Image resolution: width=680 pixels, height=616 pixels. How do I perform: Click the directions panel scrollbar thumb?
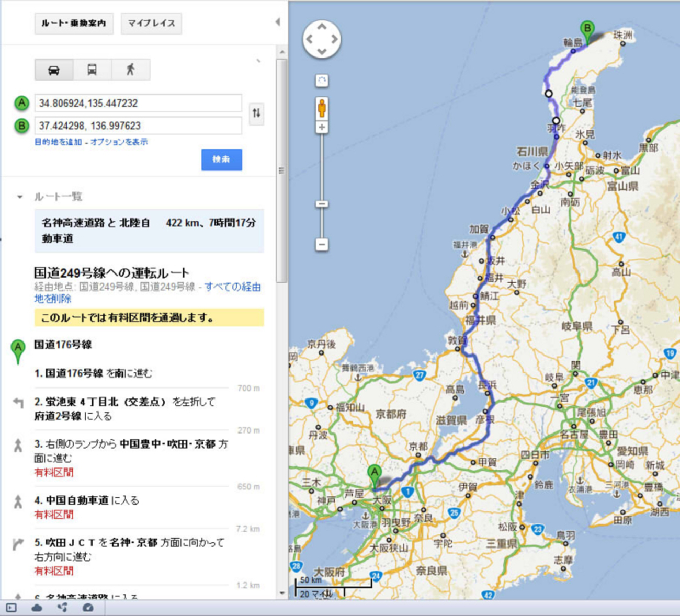281,170
